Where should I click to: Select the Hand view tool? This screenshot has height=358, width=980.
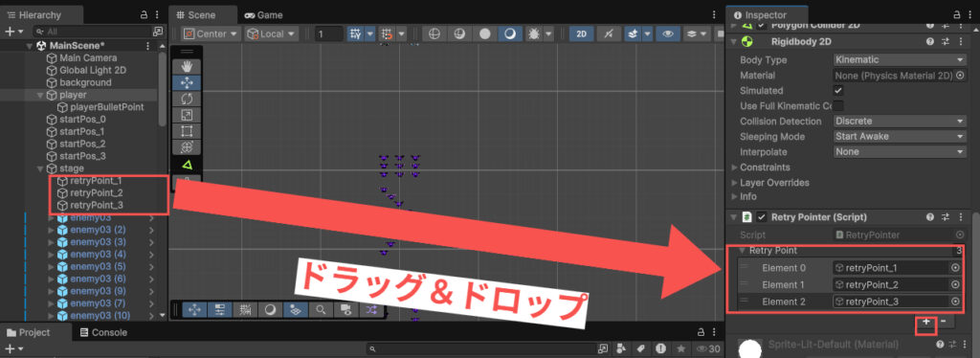point(188,66)
